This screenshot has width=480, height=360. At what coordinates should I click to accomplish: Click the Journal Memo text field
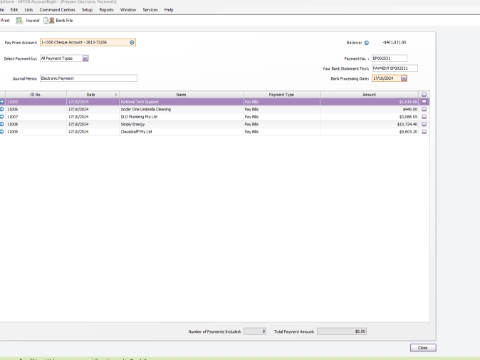click(x=89, y=78)
